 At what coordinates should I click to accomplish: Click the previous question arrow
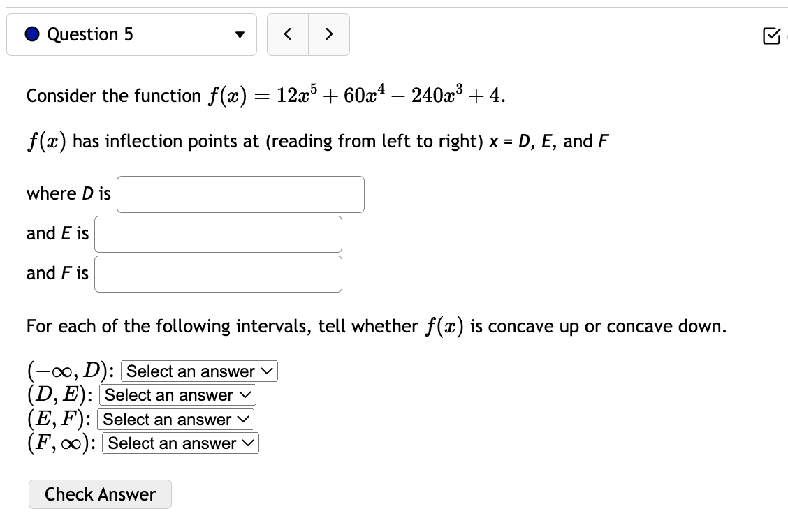pos(288,34)
